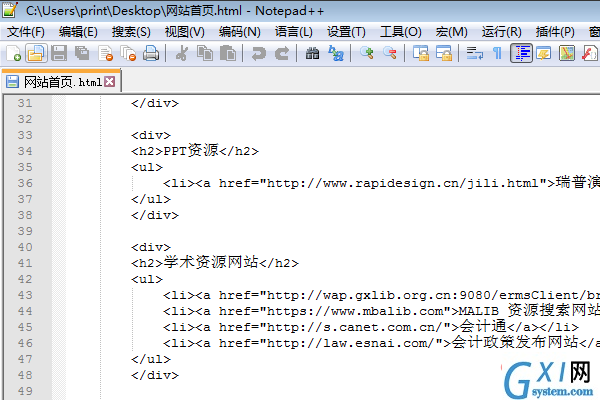Screen dimensions: 600x400
Task: Open Find with binoculars icon
Action: 312,53
